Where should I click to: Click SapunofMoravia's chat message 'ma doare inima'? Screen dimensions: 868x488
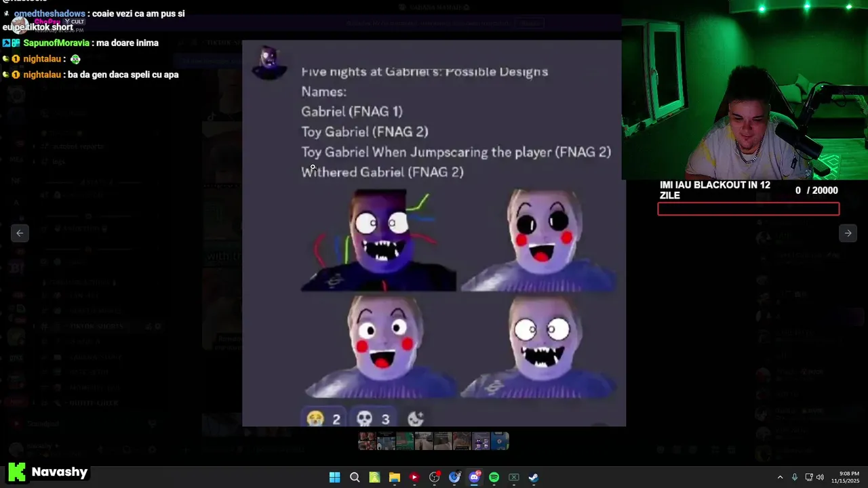[x=127, y=43]
